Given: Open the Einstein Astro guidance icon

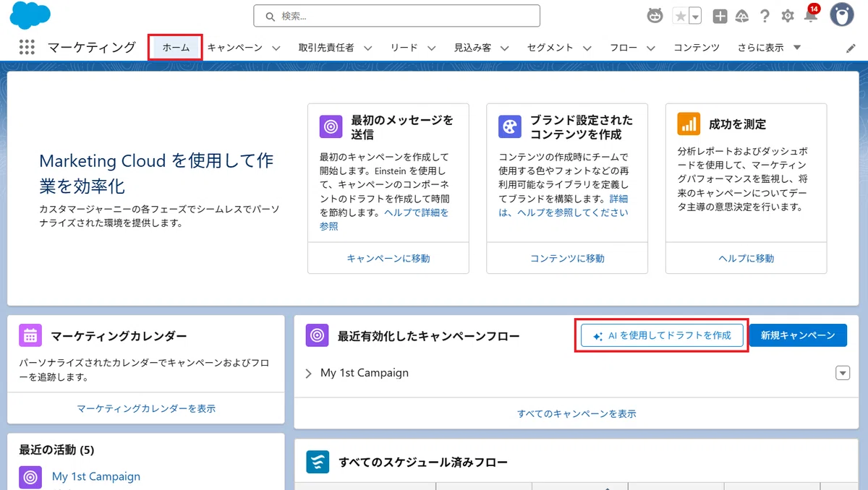Looking at the screenshot, I should 655,16.
